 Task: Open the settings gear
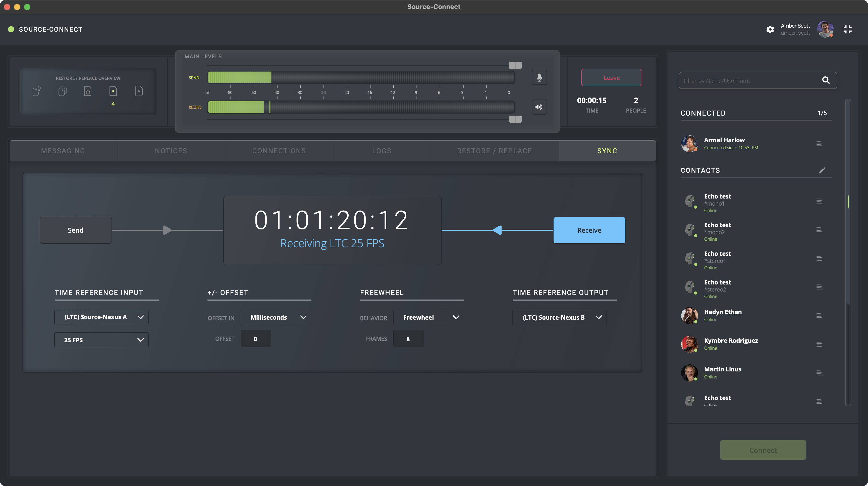(770, 29)
